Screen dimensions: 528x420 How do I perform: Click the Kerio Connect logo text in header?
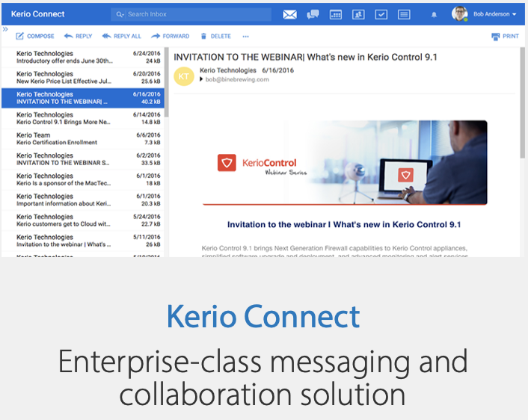pos(37,14)
